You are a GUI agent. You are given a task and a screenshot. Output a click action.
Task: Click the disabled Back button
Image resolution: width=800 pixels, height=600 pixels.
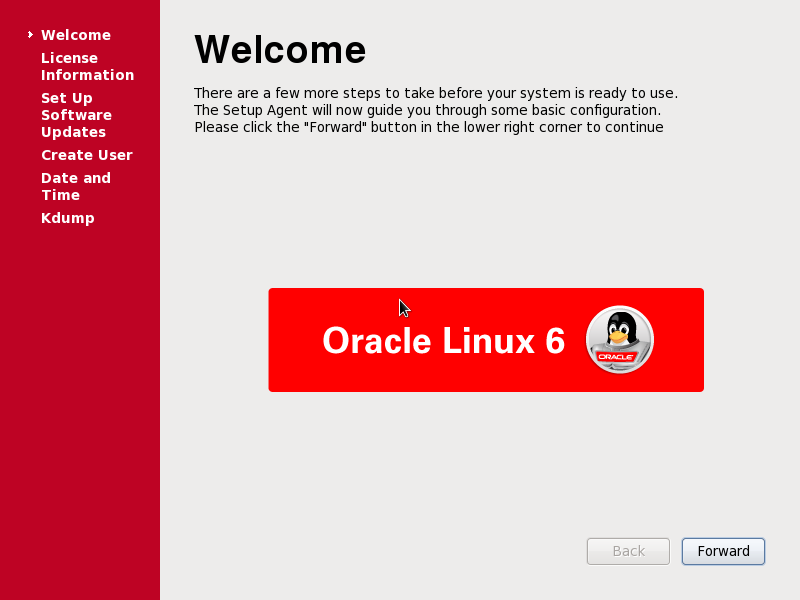(x=628, y=551)
